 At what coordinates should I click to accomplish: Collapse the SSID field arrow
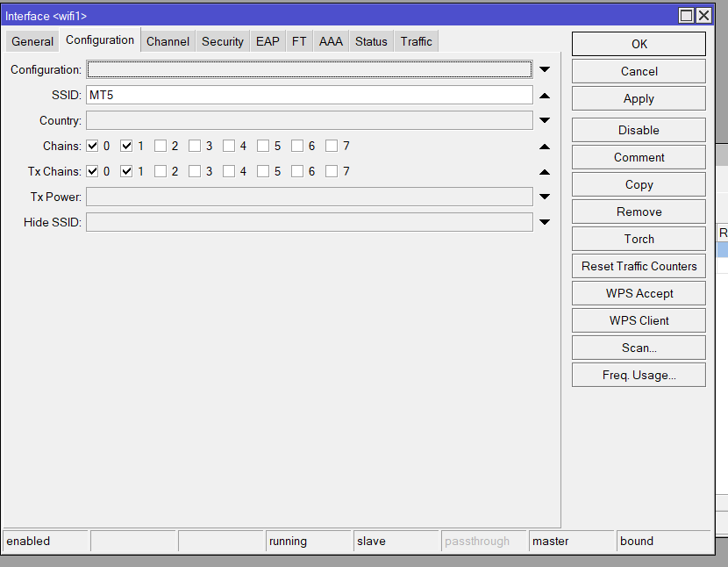[x=545, y=96]
